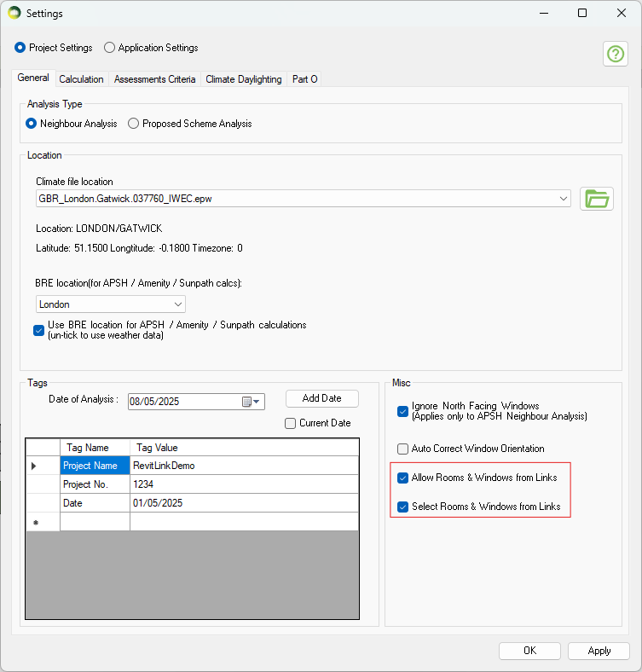Select the Application Settings radio button
The width and height of the screenshot is (642, 672).
[x=110, y=48]
